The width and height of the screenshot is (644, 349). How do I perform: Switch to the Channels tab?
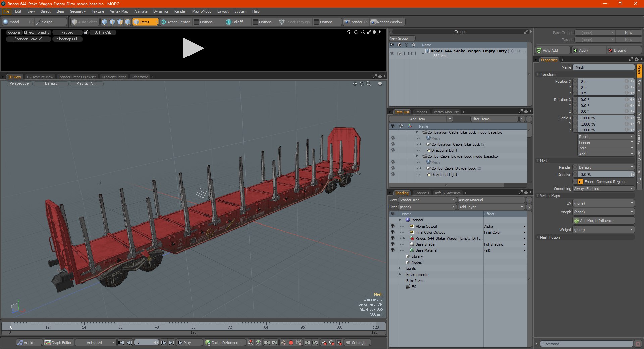click(x=422, y=193)
